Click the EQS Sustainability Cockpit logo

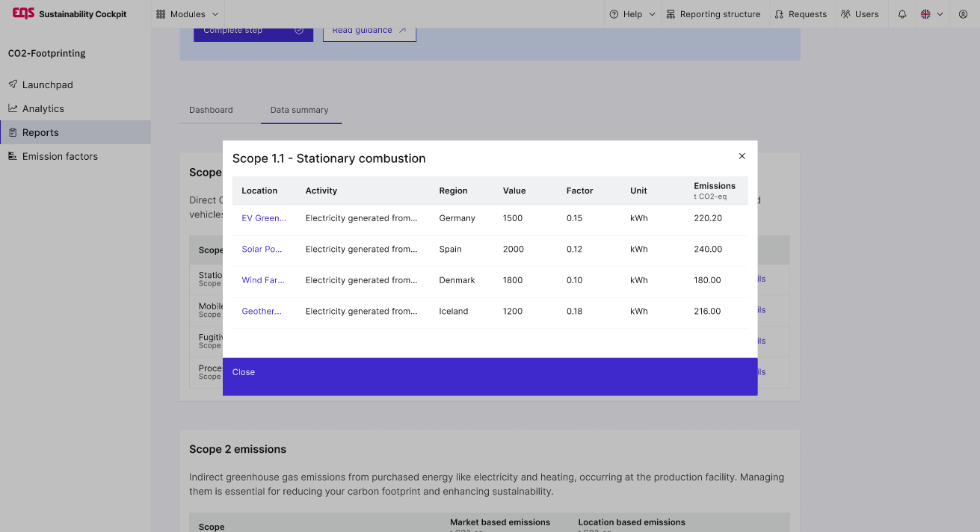[70, 14]
